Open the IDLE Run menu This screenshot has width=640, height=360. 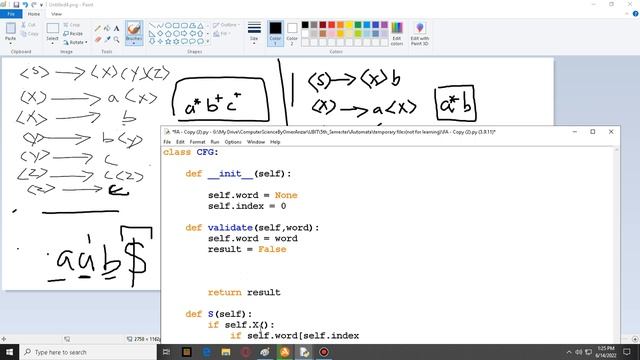[x=215, y=142]
